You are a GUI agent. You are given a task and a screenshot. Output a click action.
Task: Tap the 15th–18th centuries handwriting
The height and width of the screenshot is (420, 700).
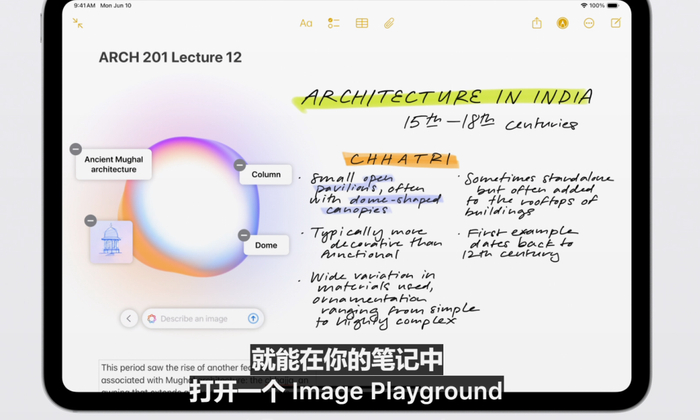pyautogui.click(x=490, y=122)
